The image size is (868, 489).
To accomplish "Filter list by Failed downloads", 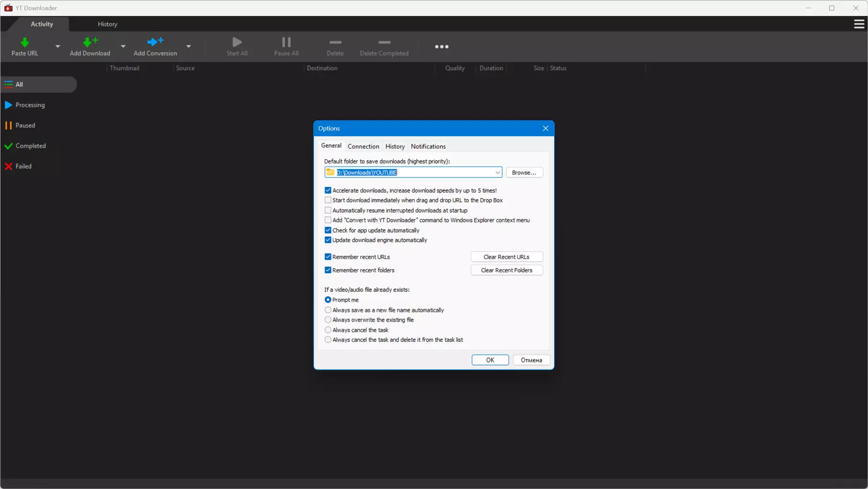I will pyautogui.click(x=23, y=166).
